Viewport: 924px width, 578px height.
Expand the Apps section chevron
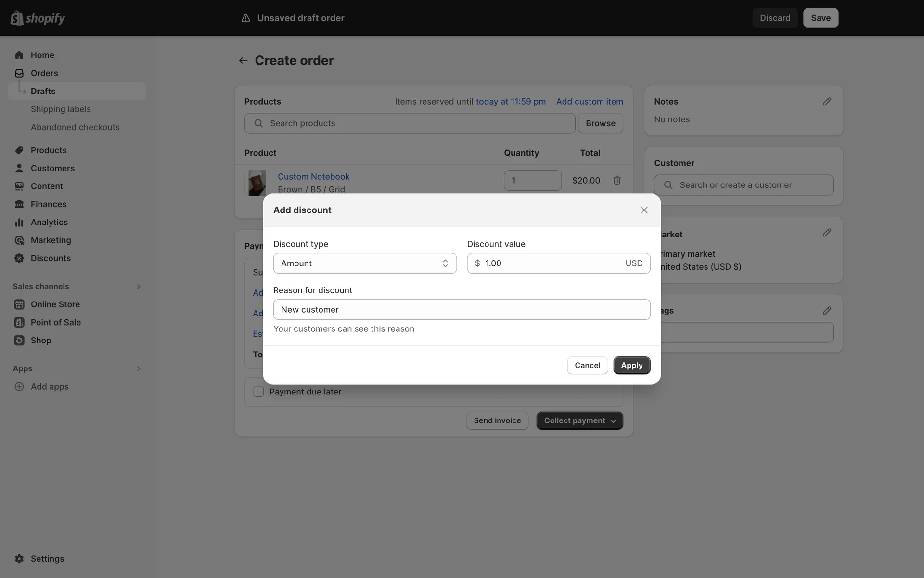tap(138, 369)
